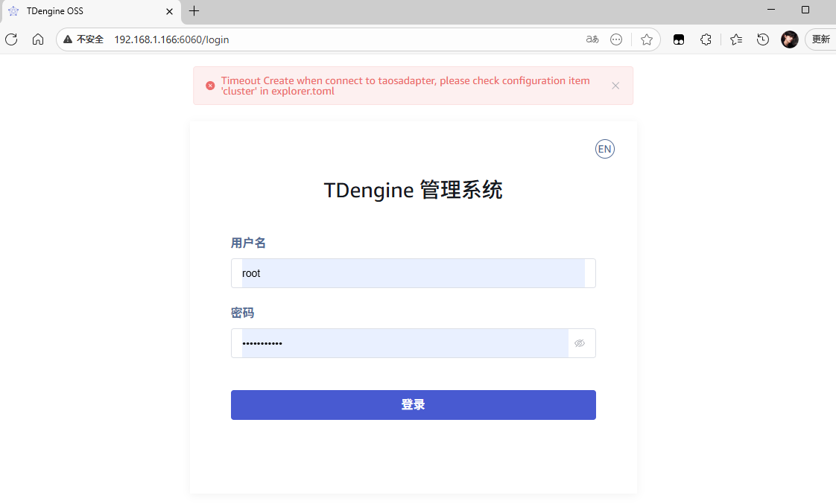Open the browser extensions puzzle icon
The image size is (836, 504).
click(x=706, y=39)
